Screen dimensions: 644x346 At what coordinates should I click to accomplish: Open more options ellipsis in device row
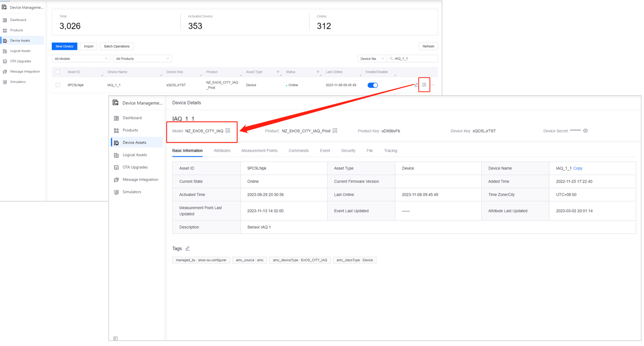coord(433,85)
